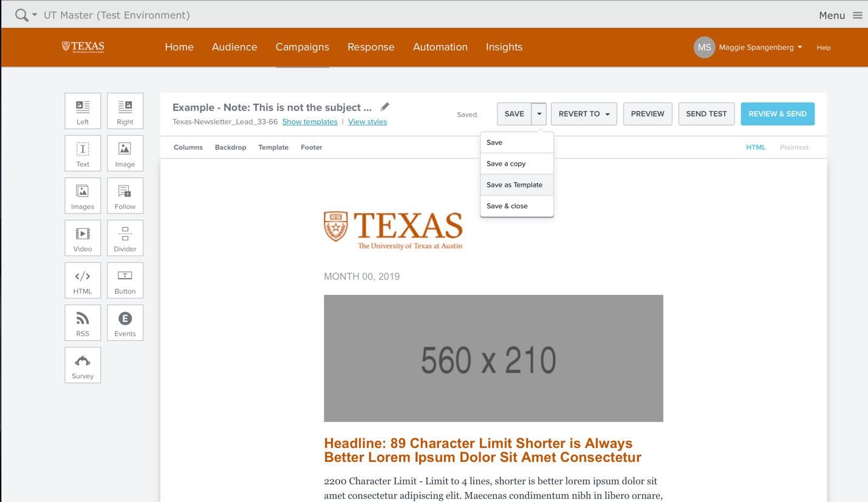The height and width of the screenshot is (502, 868).
Task: Switch the editor to Plaintext mode
Action: tap(794, 147)
